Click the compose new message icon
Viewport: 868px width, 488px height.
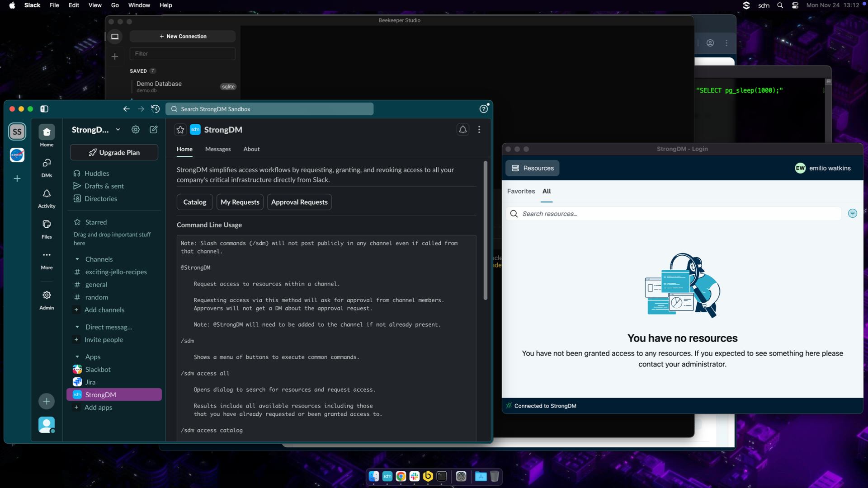154,130
